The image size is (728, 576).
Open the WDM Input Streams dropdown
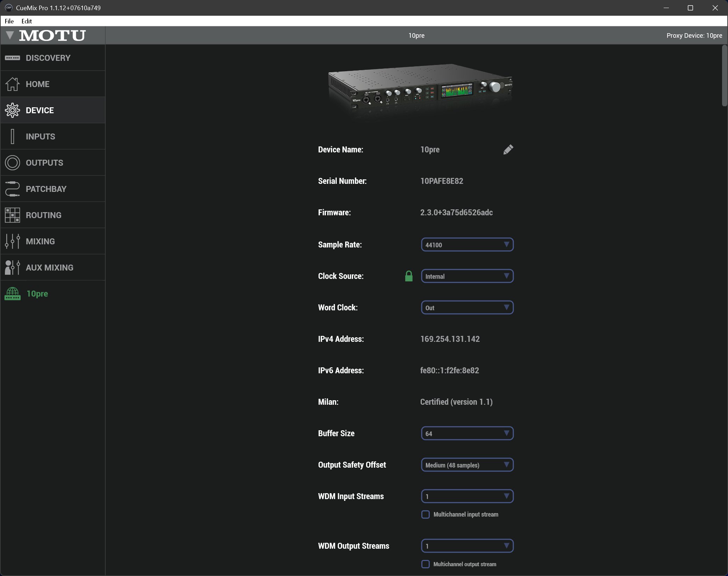[x=467, y=496]
